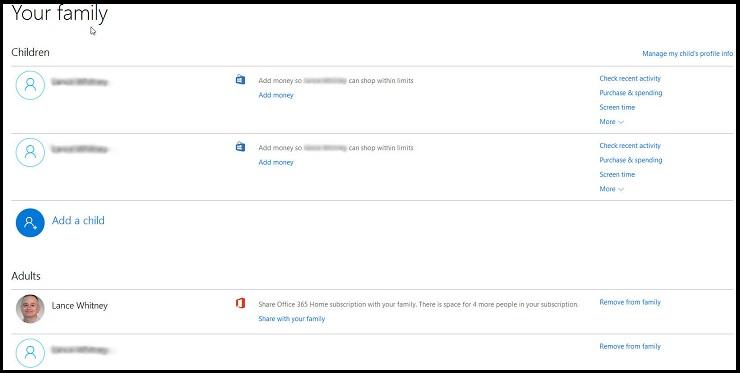Click the Children section heading

click(x=30, y=52)
